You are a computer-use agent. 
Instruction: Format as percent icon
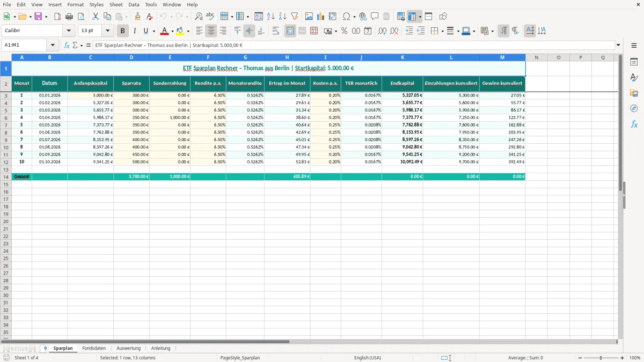click(344, 31)
